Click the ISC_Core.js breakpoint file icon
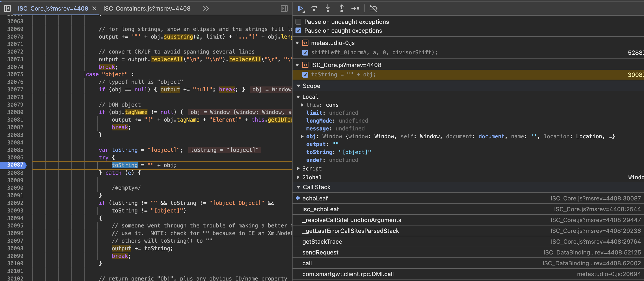Image resolution: width=644 pixels, height=281 pixels. pos(305,65)
